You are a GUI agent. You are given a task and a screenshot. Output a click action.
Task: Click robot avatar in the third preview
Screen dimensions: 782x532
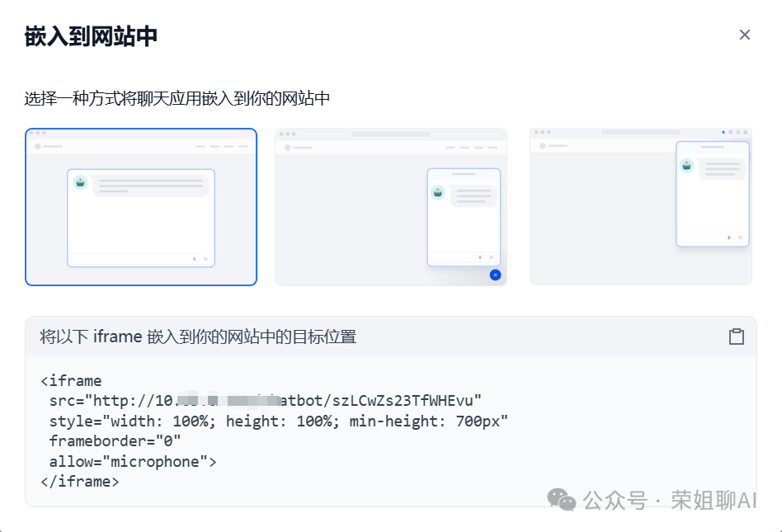click(x=687, y=165)
